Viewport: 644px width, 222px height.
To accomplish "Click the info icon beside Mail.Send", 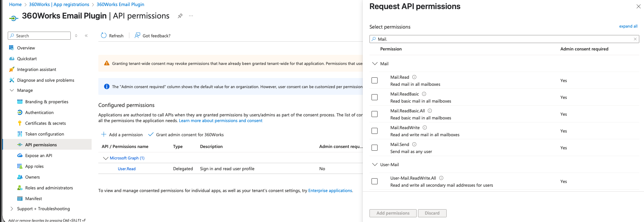I will (414, 144).
